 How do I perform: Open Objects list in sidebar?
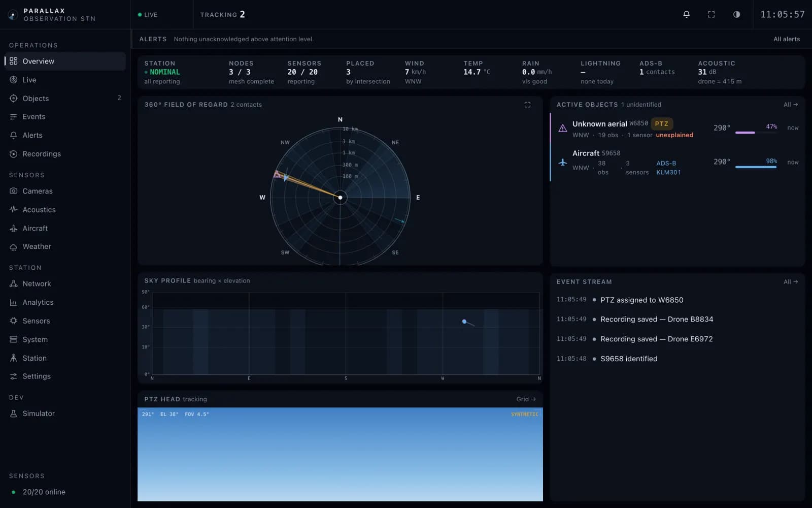tap(65, 98)
